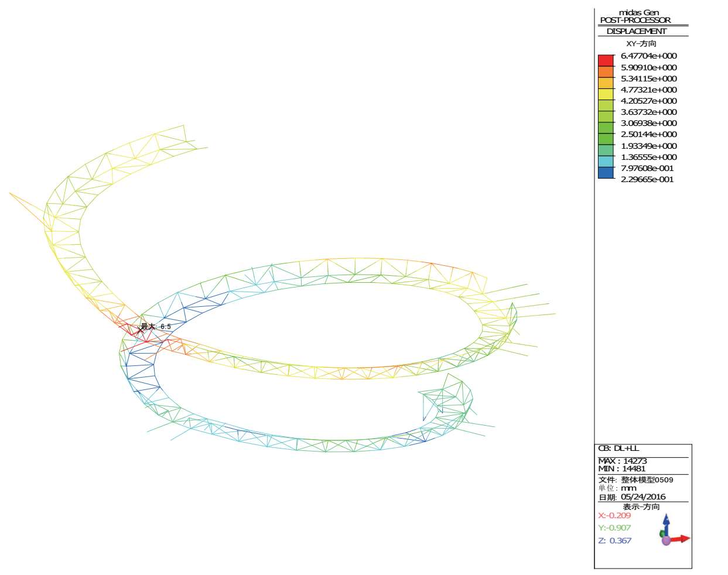
Task: Click legend value 6.47704e+000
Action: coord(648,56)
